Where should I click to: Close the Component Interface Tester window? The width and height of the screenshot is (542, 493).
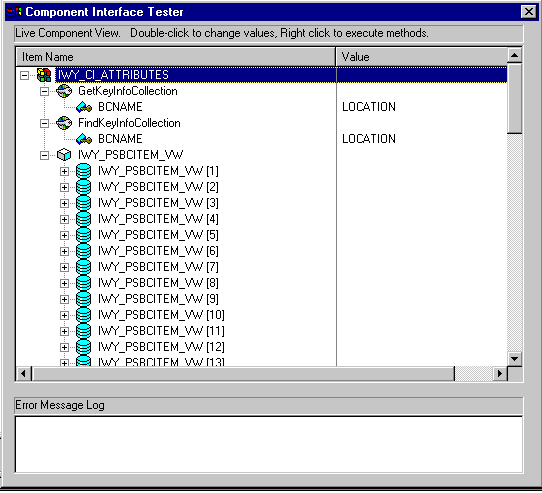tap(529, 12)
